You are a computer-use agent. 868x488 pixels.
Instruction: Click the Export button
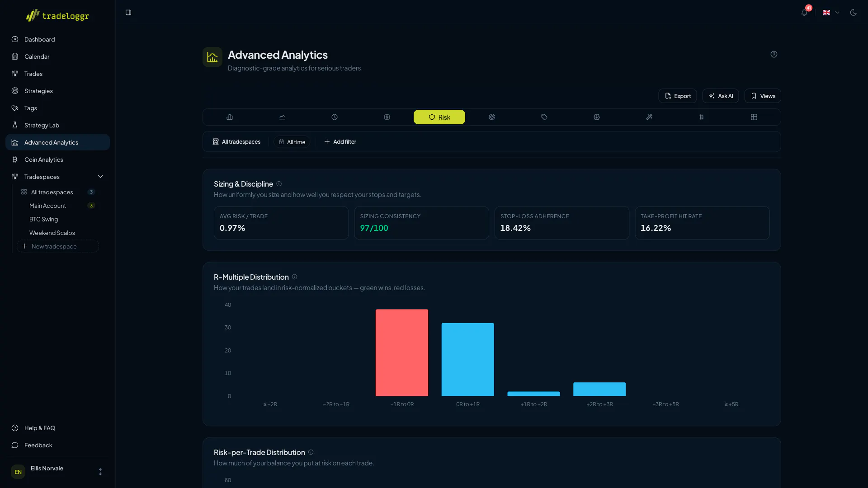click(678, 96)
